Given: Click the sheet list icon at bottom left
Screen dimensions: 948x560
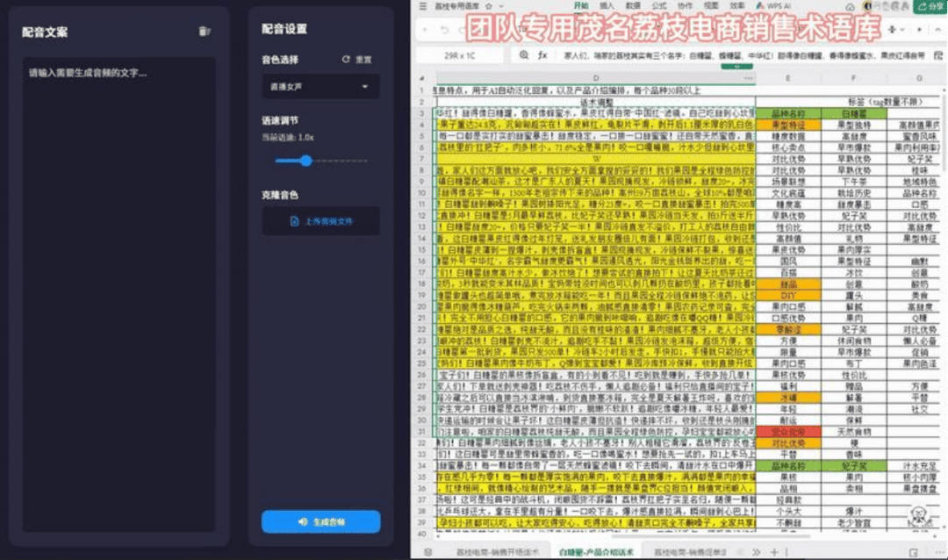Looking at the screenshot, I should click(x=427, y=551).
